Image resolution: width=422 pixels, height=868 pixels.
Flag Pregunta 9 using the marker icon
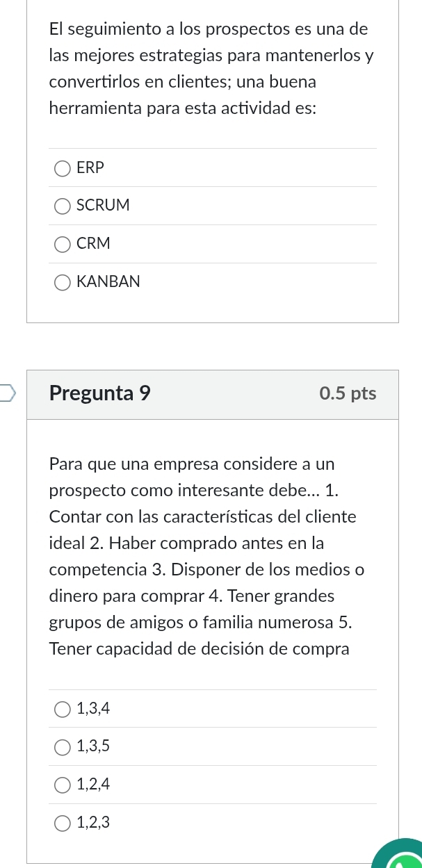[x=8, y=394]
